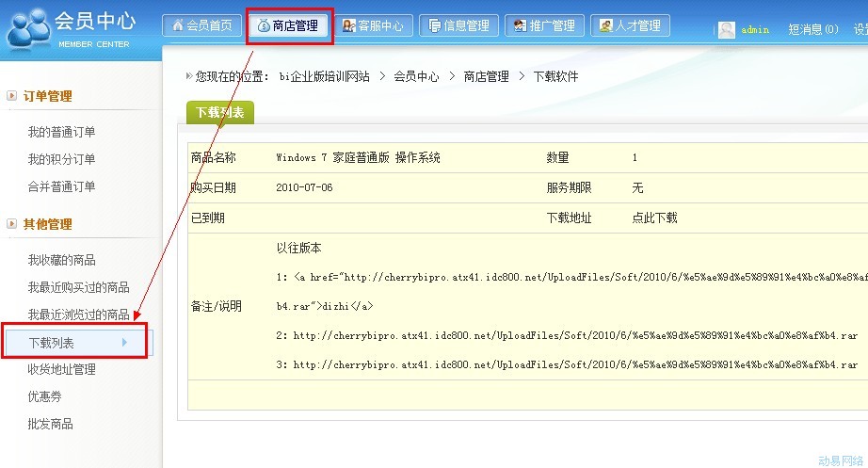Click the 会员中心 member center logo
The width and height of the screenshot is (868, 468).
tap(71, 28)
